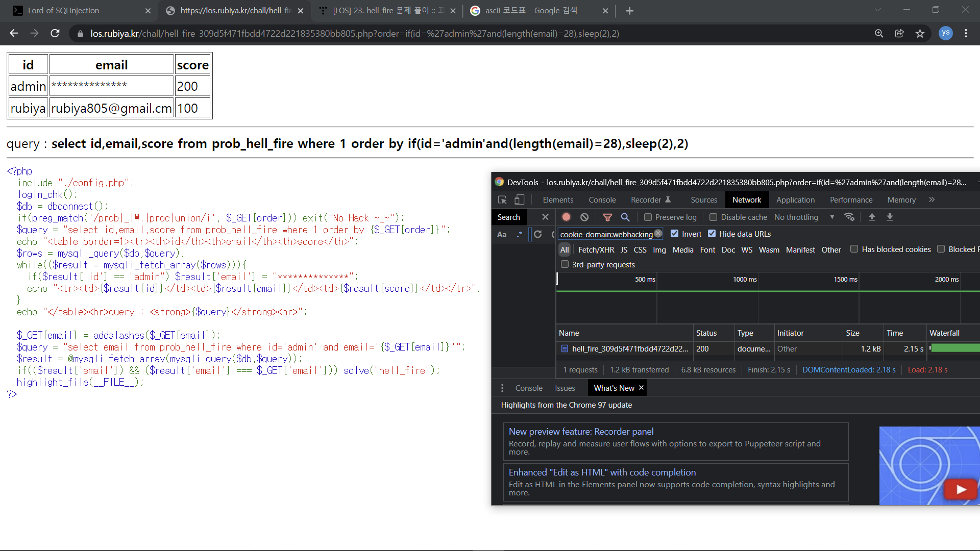Toggle the network filter funnel icon
The height and width of the screenshot is (551, 980).
607,217
